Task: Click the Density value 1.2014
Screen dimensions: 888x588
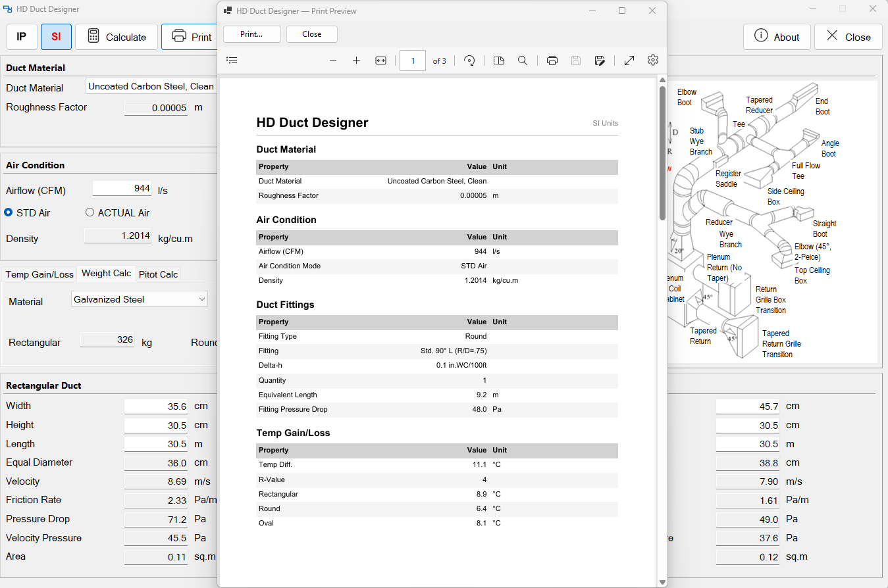Action: coord(118,235)
